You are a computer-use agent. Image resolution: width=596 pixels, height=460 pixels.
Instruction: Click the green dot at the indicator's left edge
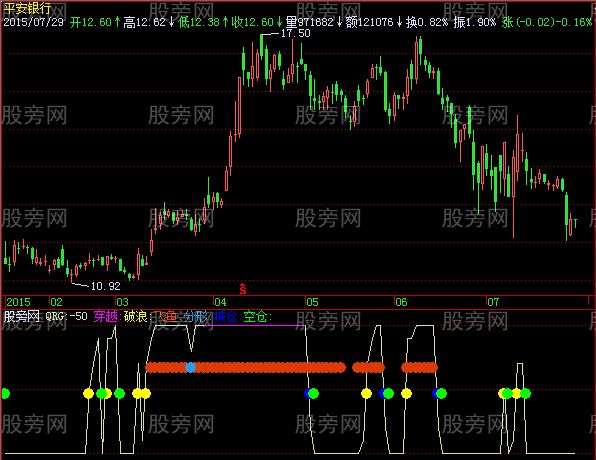tap(5, 393)
